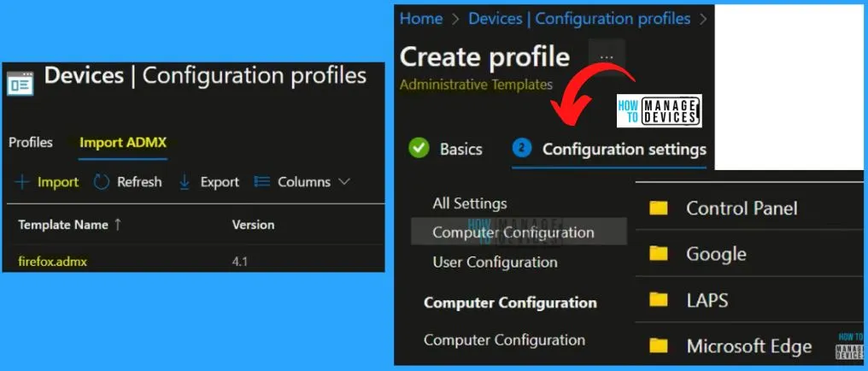Screen dimensions: 868x371
Task: Click the bottom Computer Configuration breadcrumb text
Action: click(x=504, y=339)
